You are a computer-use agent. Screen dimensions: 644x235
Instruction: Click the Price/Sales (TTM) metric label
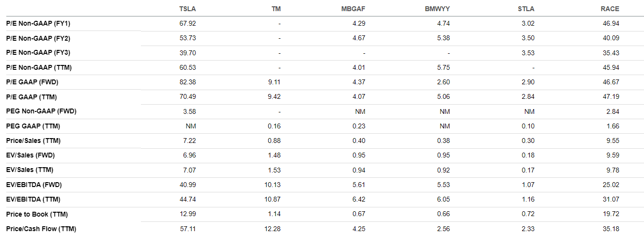33,141
